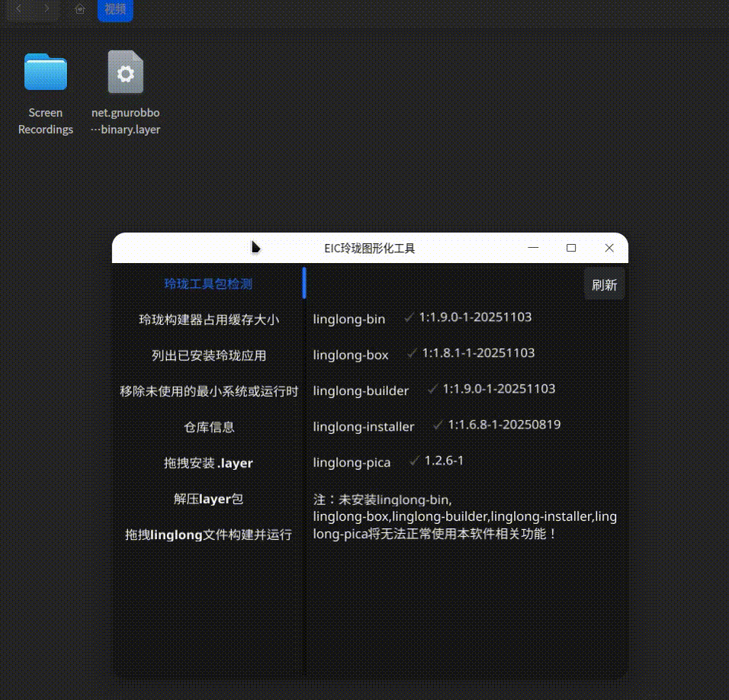The width and height of the screenshot is (729, 700).
Task: Click the checkmark beside linglong-builder
Action: (432, 389)
